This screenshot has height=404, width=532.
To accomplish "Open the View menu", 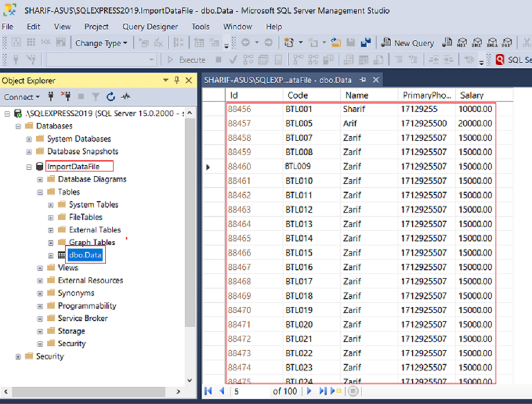I will (x=62, y=27).
